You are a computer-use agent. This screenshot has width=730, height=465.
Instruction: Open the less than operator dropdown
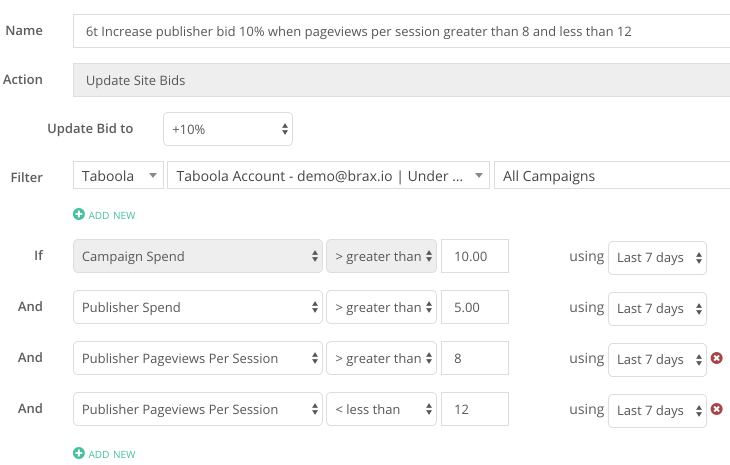pos(381,409)
